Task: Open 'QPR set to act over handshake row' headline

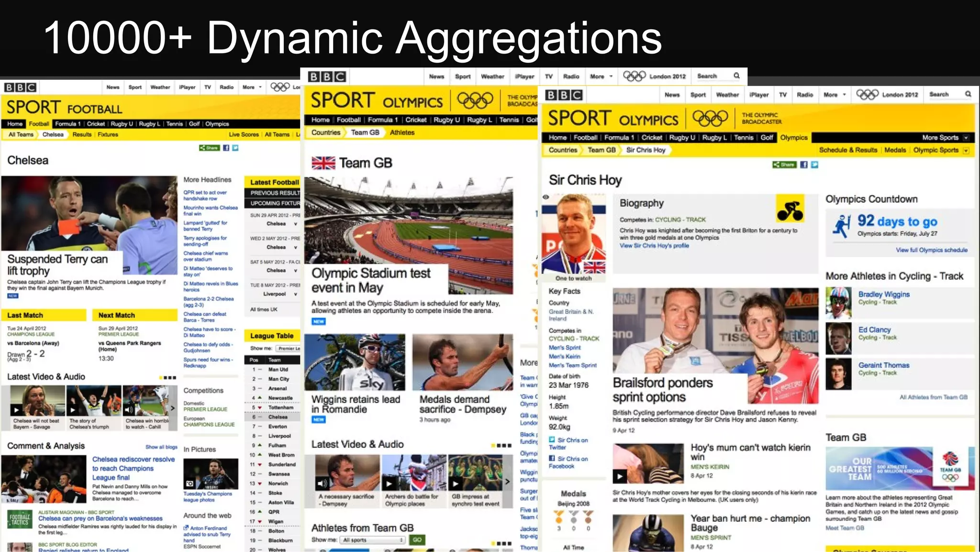Action: pyautogui.click(x=205, y=196)
